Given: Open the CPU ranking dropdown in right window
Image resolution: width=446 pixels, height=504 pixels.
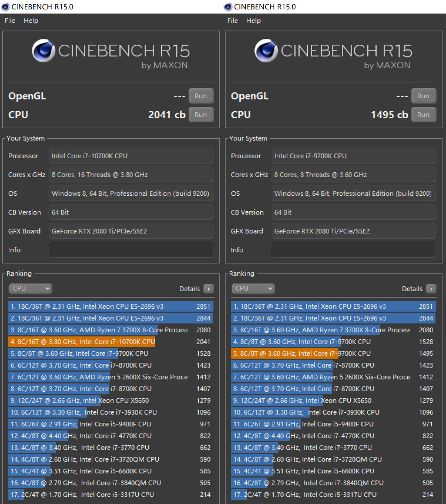Looking at the screenshot, I should tap(253, 288).
